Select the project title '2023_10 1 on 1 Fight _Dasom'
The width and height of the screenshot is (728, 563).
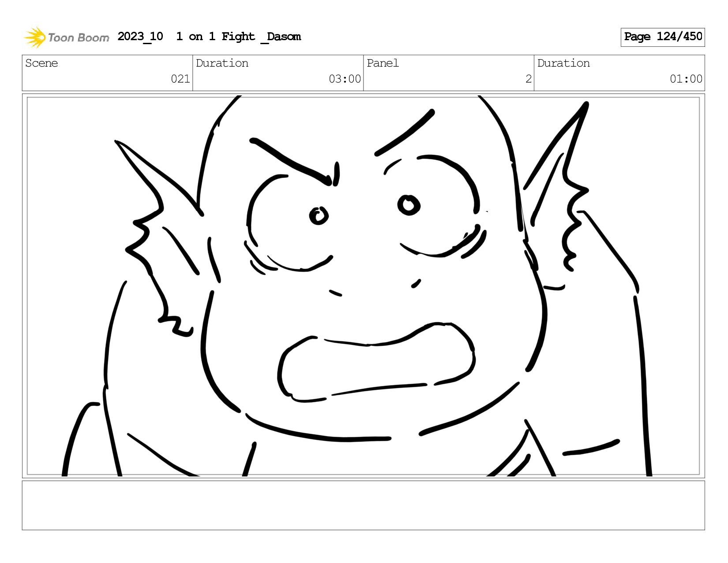[209, 37]
